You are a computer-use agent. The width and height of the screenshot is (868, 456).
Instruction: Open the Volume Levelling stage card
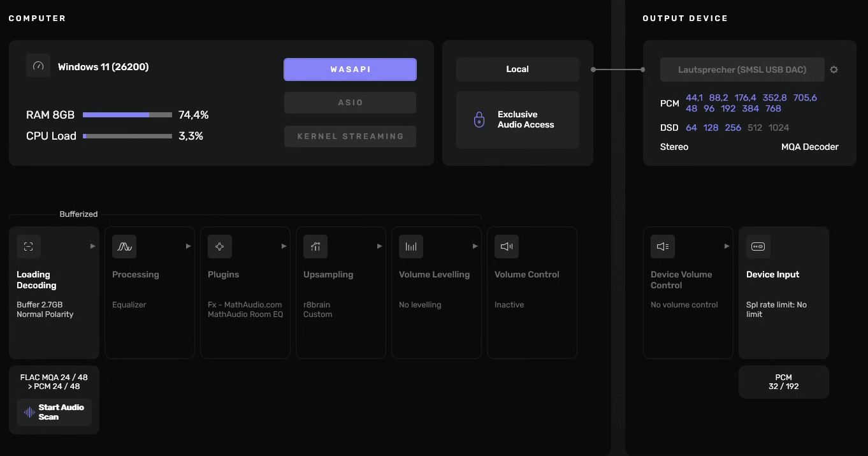[437, 293]
